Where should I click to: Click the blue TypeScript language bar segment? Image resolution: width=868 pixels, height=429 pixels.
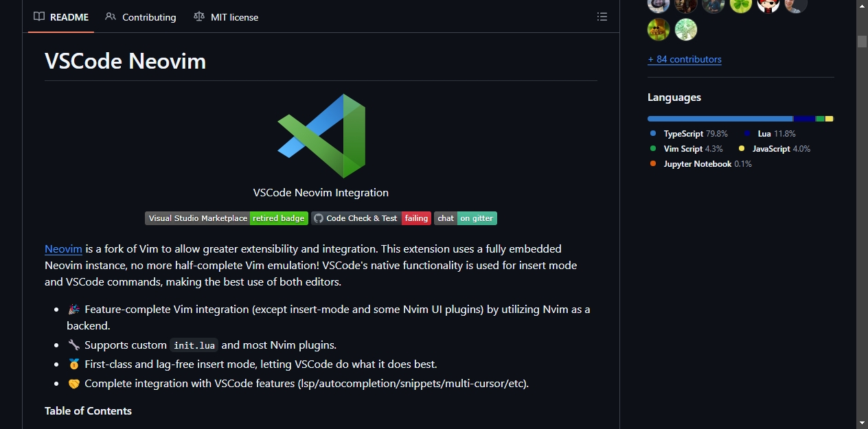click(x=720, y=119)
